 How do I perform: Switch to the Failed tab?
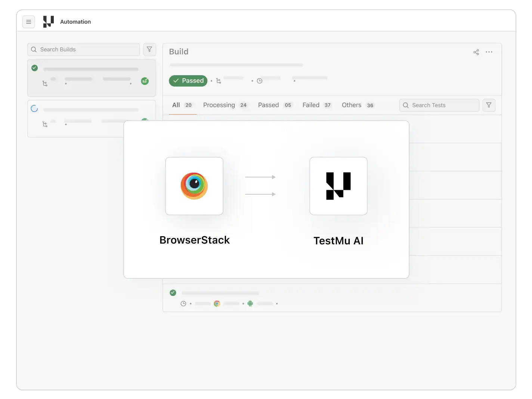[310, 105]
